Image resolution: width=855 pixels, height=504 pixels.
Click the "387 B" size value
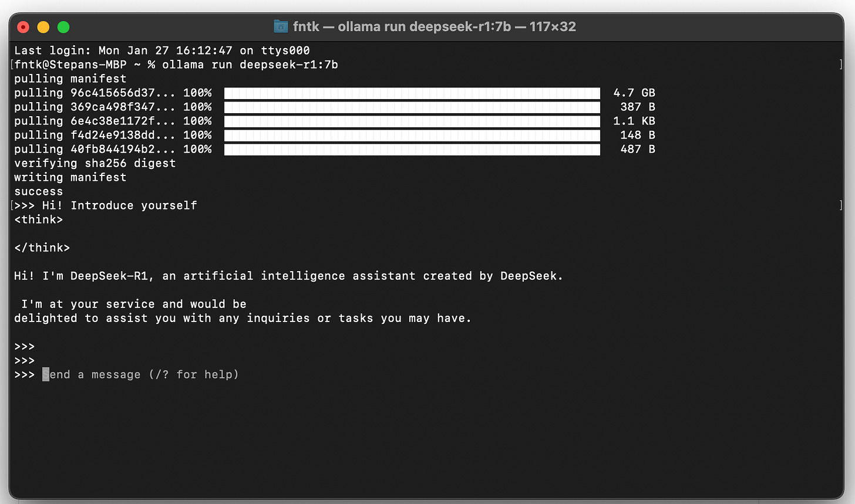click(638, 107)
